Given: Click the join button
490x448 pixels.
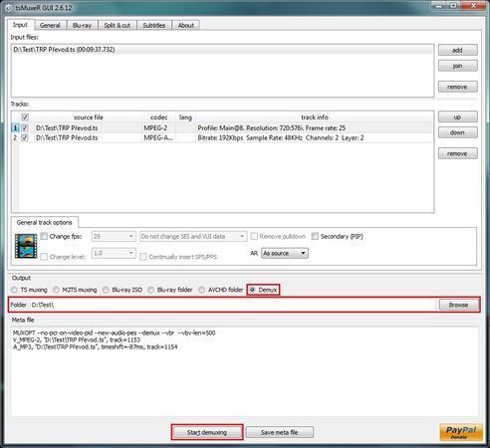Looking at the screenshot, I should pyautogui.click(x=457, y=66).
